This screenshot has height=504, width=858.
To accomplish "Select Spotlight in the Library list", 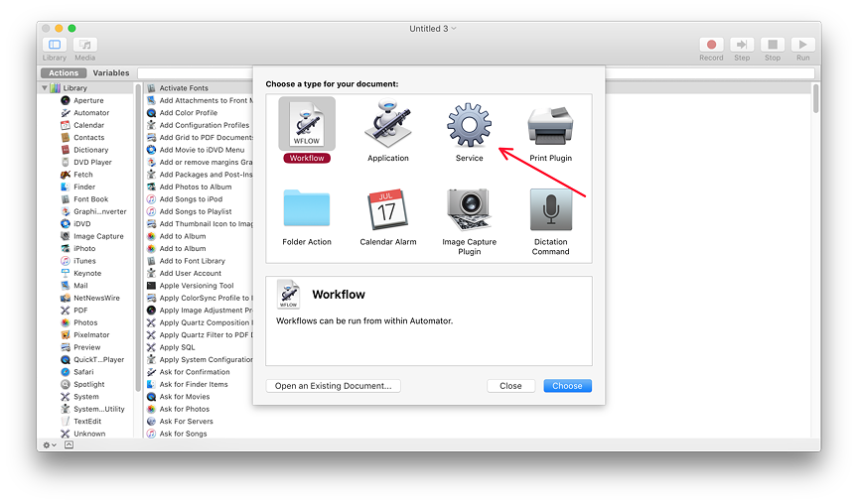I will [88, 385].
